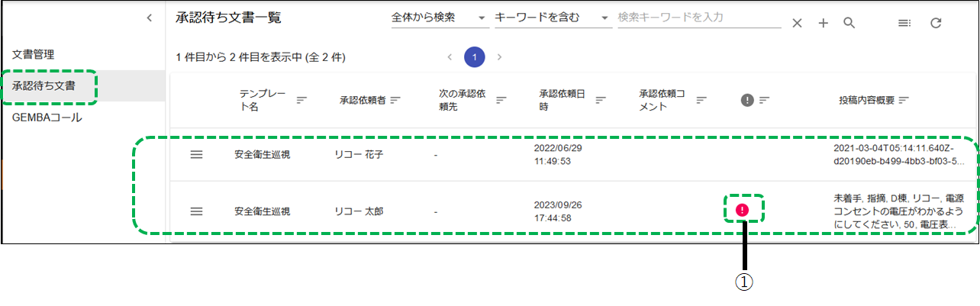Focus the 検索キーワードを入力 search field
The image size is (980, 306).
(x=698, y=18)
